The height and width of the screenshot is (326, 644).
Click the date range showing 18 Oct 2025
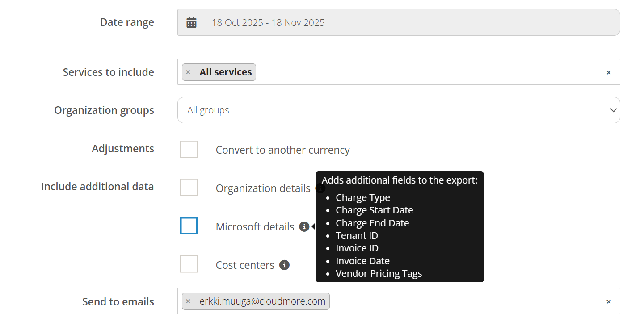tap(269, 22)
